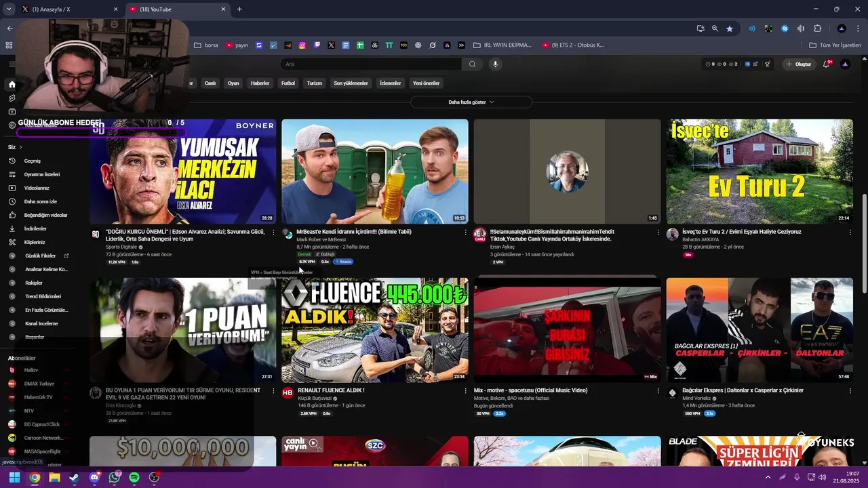Screen dimensions: 868x488
Task: Open a new browser tab
Action: point(239,9)
